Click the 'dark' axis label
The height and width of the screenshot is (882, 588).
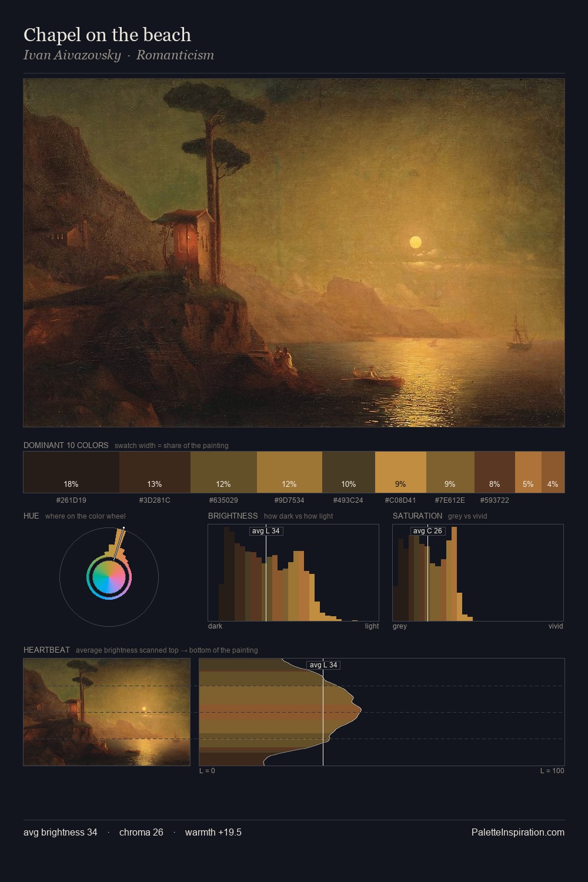[215, 626]
